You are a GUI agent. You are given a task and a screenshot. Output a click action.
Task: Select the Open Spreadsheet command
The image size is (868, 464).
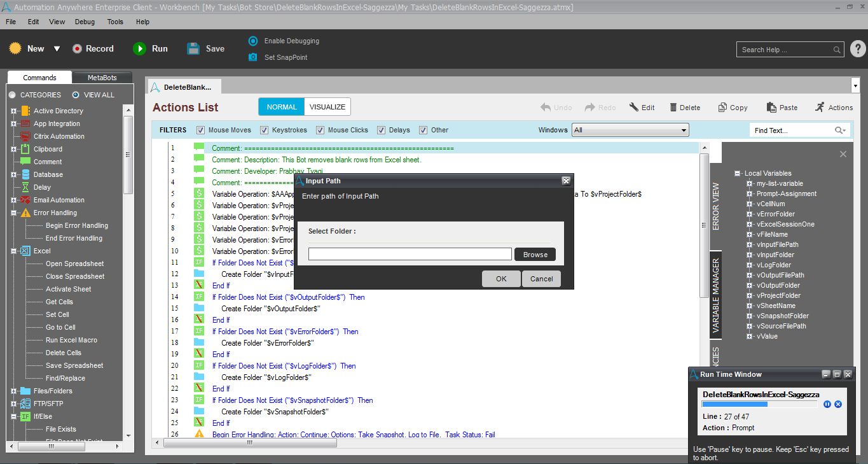pyautogui.click(x=74, y=264)
